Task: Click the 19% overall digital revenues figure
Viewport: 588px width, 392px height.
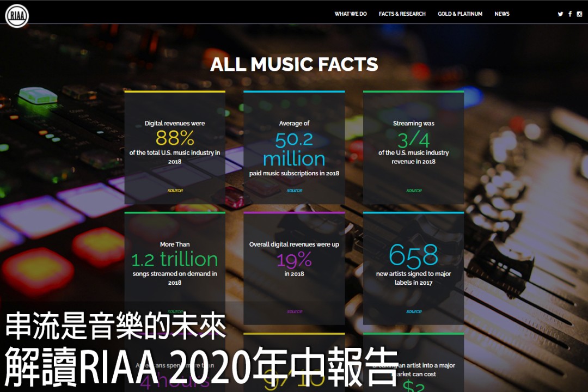Action: [x=294, y=260]
